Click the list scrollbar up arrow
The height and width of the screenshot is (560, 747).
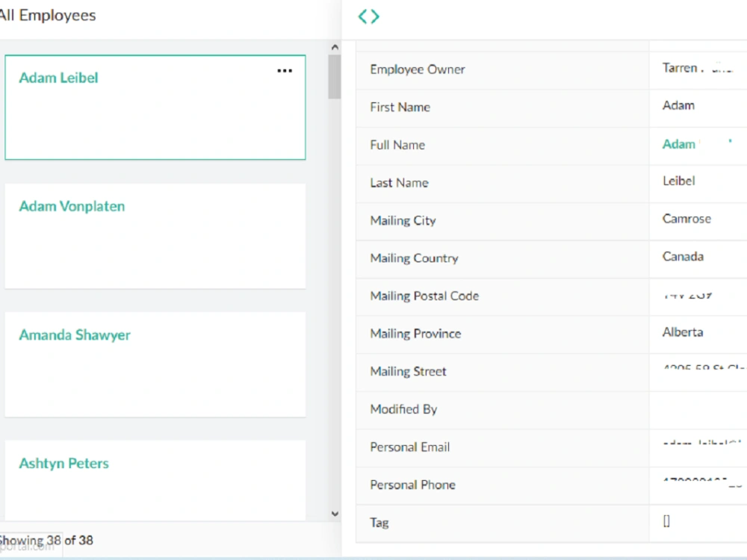coord(335,47)
